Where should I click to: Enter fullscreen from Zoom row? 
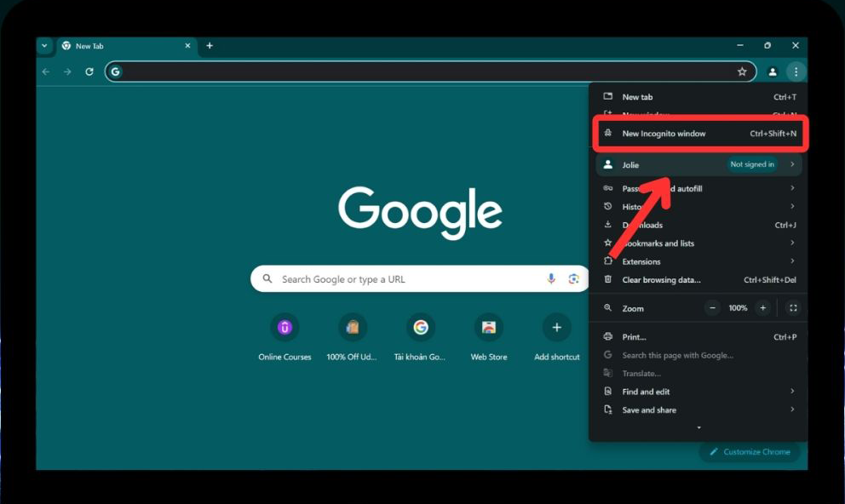(793, 308)
